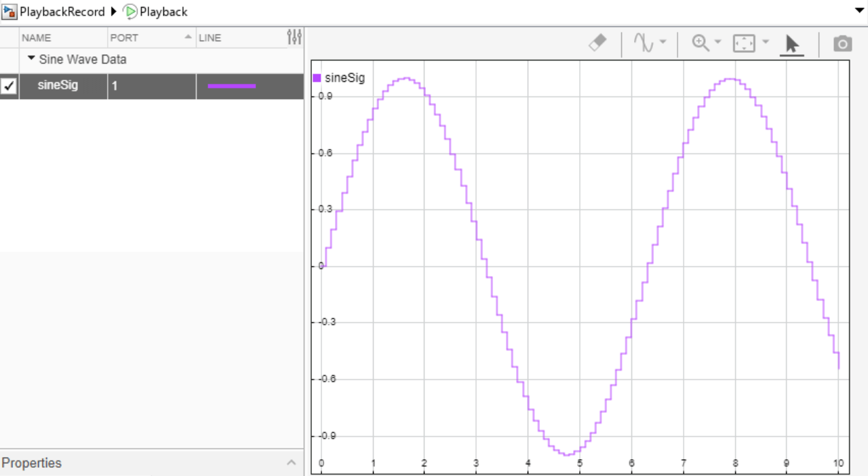Select the data cursors tool
Screen dimensions: 868x476
[643, 42]
